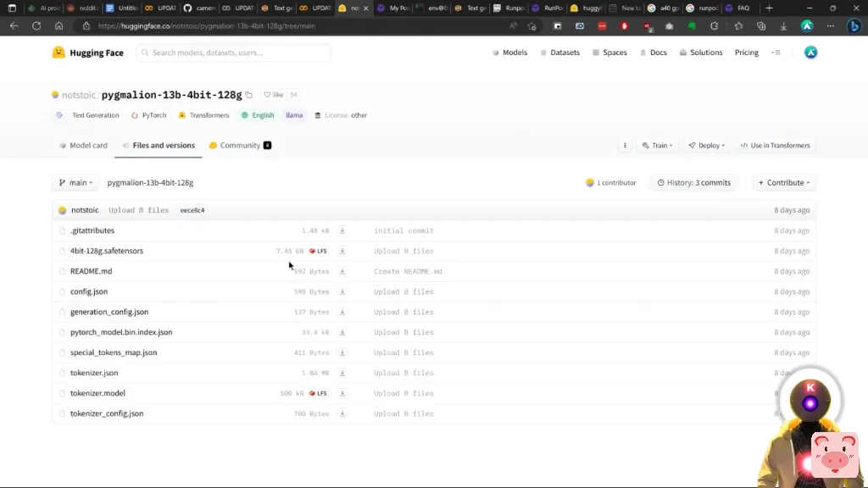
Task: Click the PyTorch tag
Action: pos(149,115)
